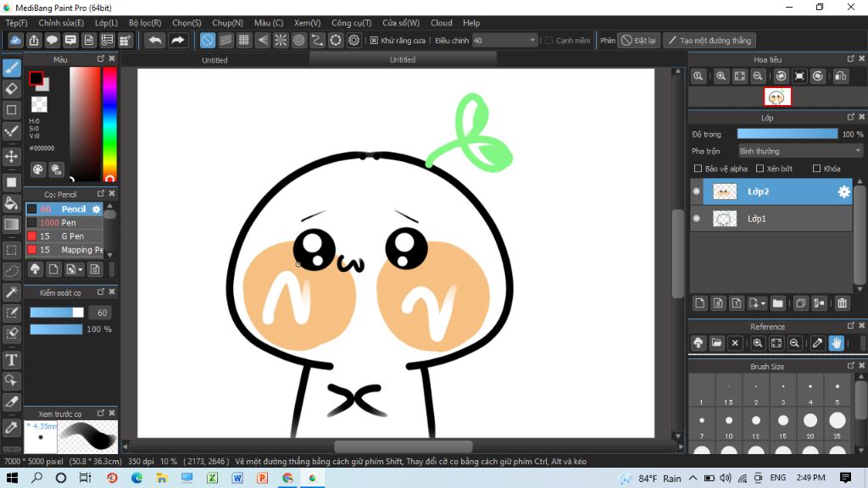Choose the Magic Wand selection tool
The width and height of the screenshot is (868, 488).
point(12,291)
